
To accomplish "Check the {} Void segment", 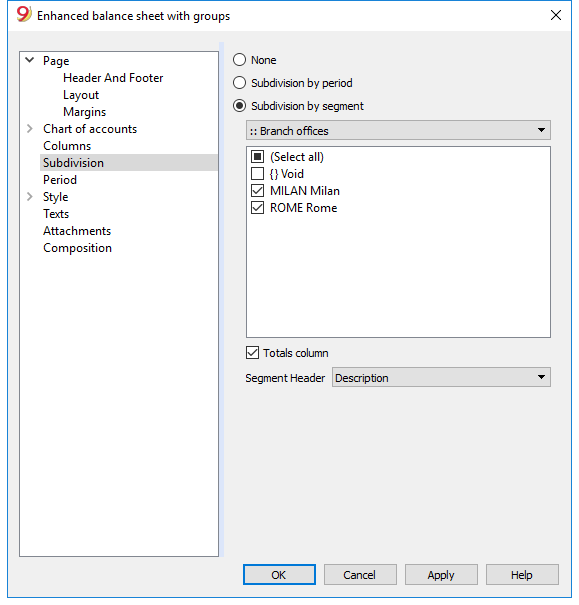I will pyautogui.click(x=257, y=174).
